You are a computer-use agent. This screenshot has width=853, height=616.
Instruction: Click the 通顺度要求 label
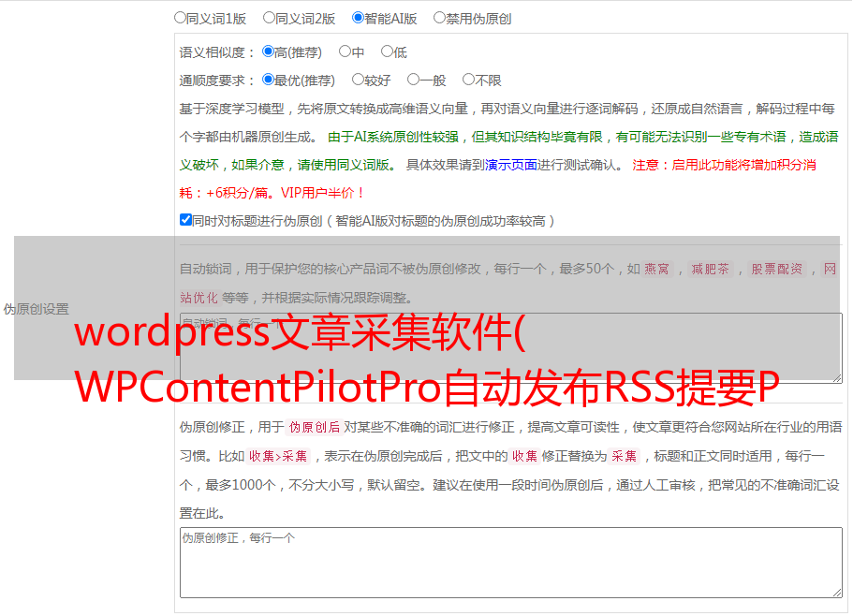click(216, 81)
